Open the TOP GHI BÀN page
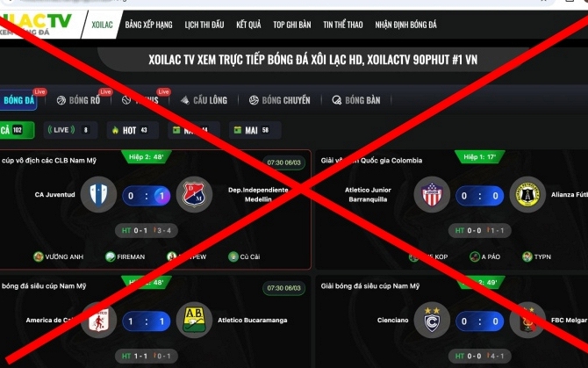This screenshot has width=588, height=368. (x=292, y=25)
